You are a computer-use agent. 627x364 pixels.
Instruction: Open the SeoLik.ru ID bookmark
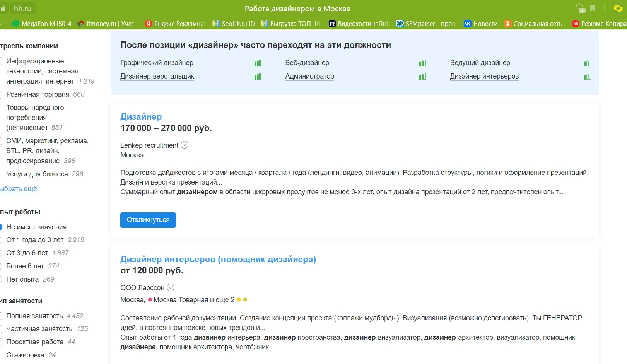point(234,24)
